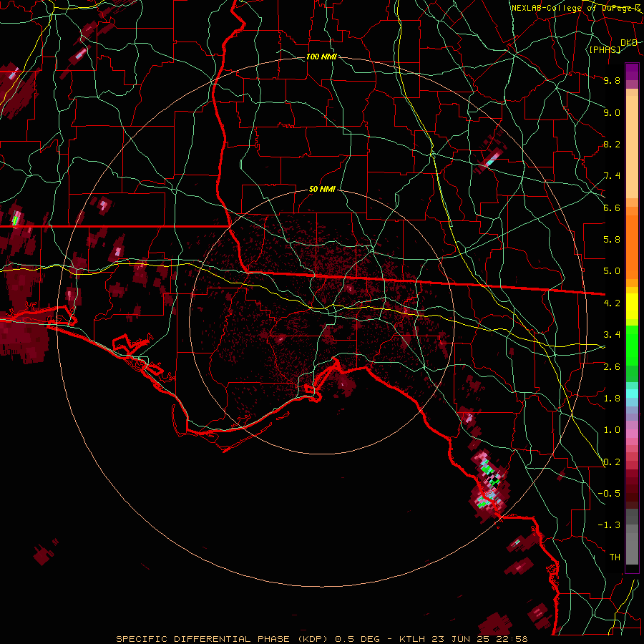Image resolution: width=644 pixels, height=644 pixels.
Task: Click the "[PHAS]" unit label
Action: [605, 49]
